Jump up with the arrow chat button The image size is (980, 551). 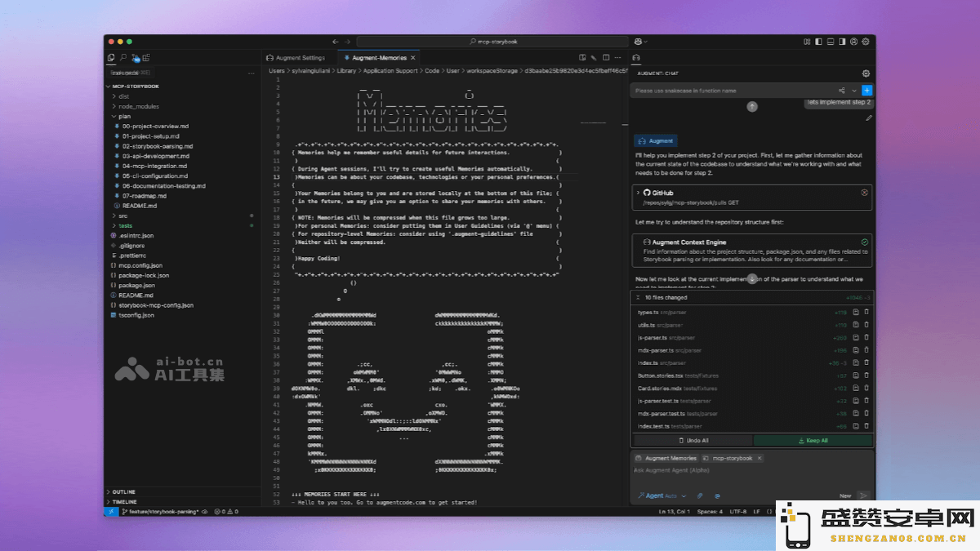[752, 106]
